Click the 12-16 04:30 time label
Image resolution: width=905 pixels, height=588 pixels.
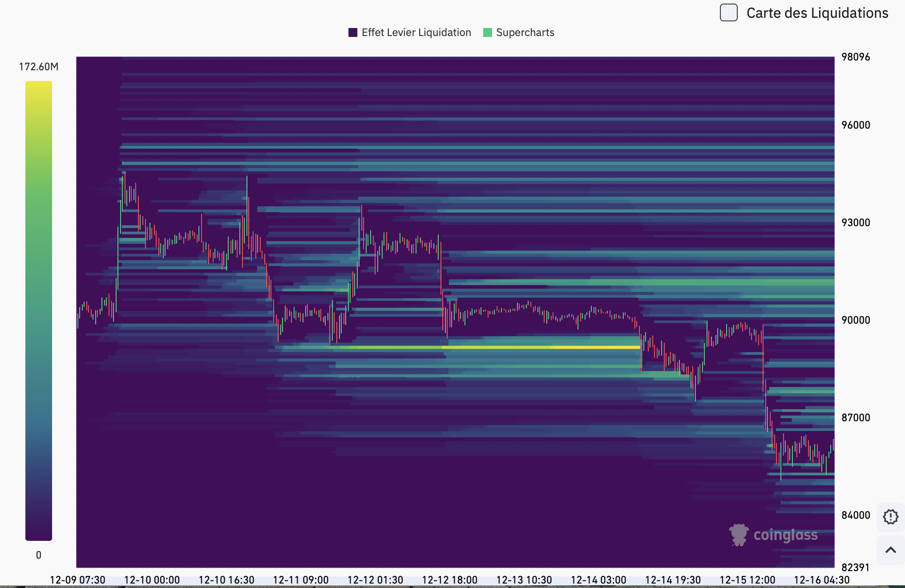(822, 580)
